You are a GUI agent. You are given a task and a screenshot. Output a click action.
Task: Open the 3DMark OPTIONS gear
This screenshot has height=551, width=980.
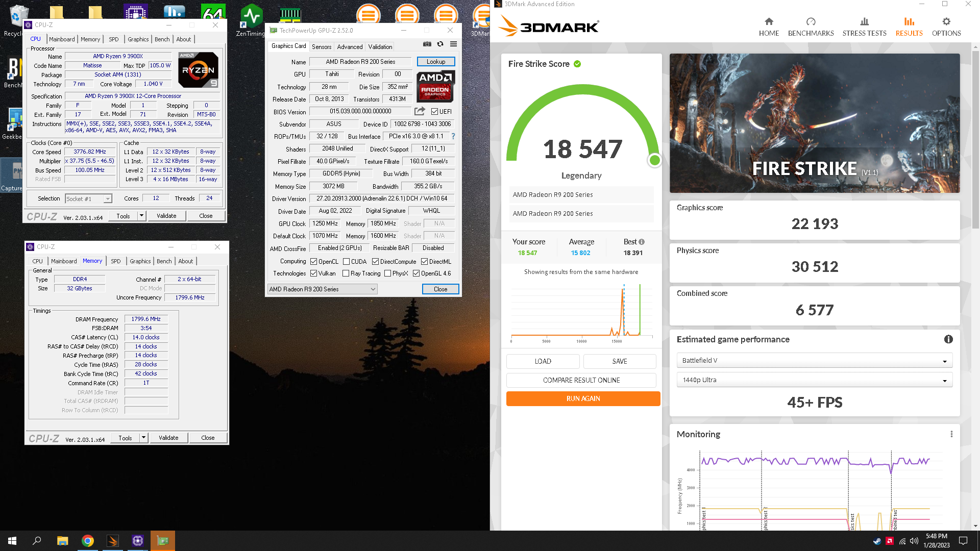coord(946,27)
